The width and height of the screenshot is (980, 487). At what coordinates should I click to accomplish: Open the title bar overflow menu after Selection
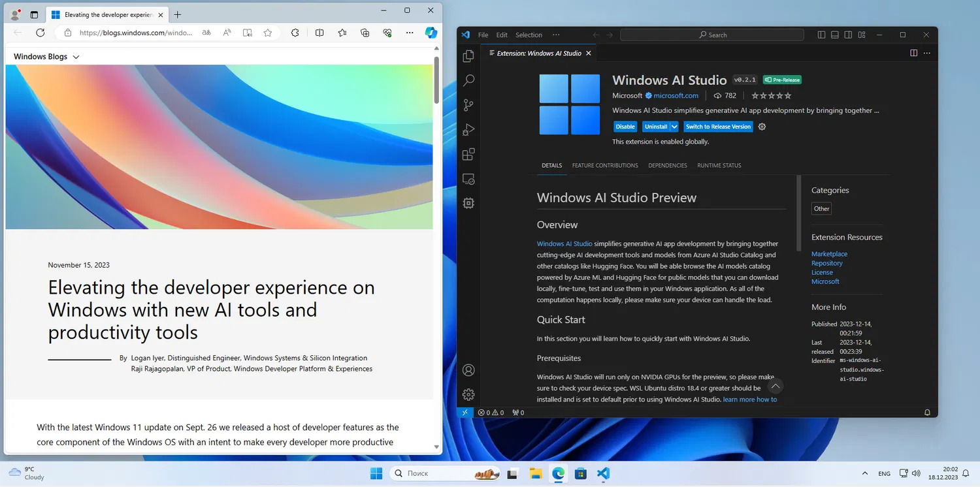pyautogui.click(x=556, y=35)
